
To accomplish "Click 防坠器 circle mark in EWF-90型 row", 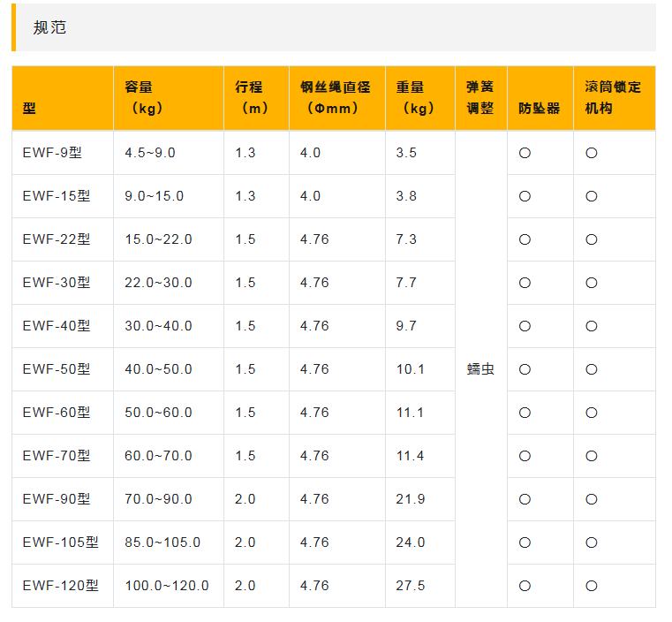I will (525, 499).
